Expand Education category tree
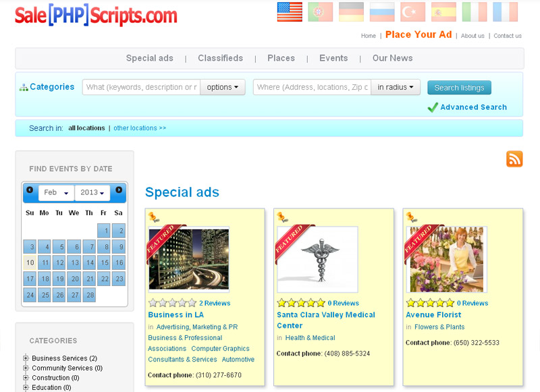Screen dimensions: 540x392 pos(26,387)
